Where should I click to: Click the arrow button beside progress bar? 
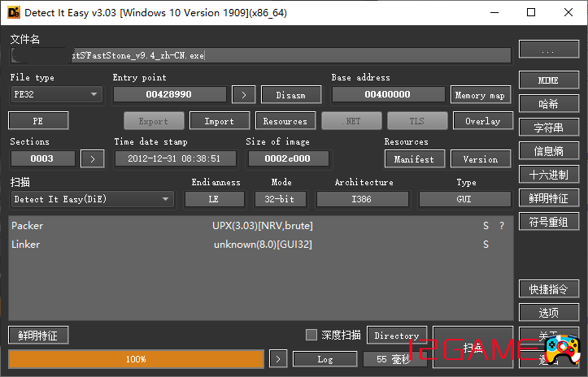pos(278,358)
